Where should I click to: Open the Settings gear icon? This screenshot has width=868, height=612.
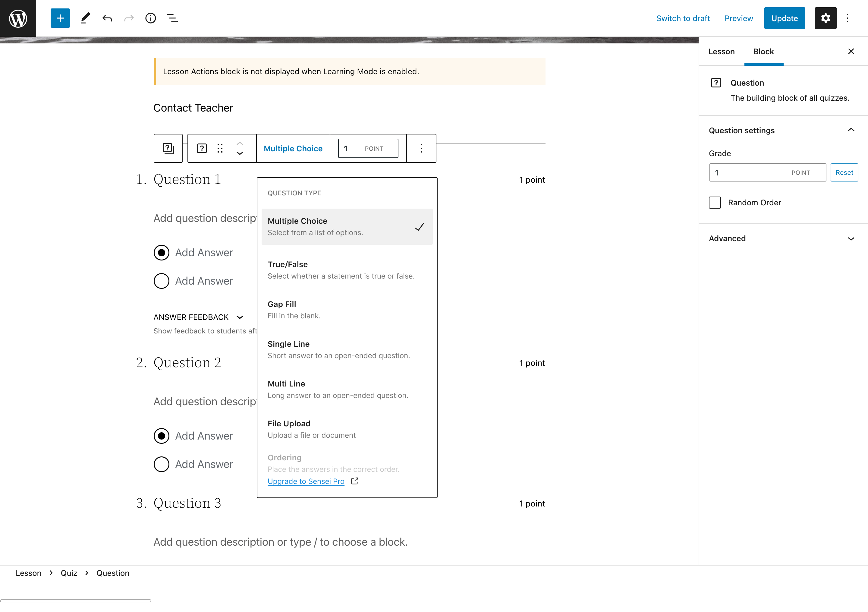pos(826,18)
